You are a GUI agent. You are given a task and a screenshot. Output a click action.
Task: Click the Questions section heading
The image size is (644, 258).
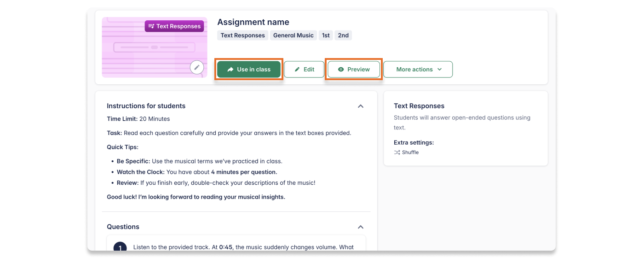(123, 227)
